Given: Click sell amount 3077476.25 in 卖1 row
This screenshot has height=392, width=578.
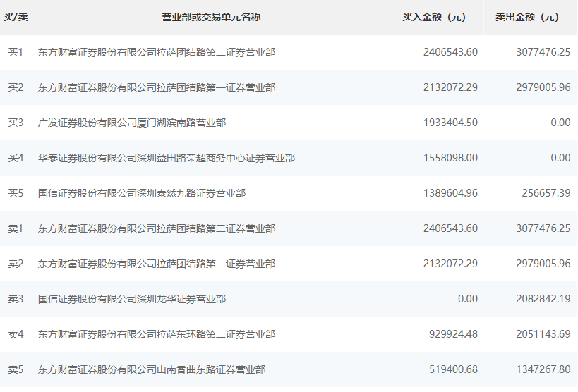Looking at the screenshot, I should pyautogui.click(x=543, y=229).
